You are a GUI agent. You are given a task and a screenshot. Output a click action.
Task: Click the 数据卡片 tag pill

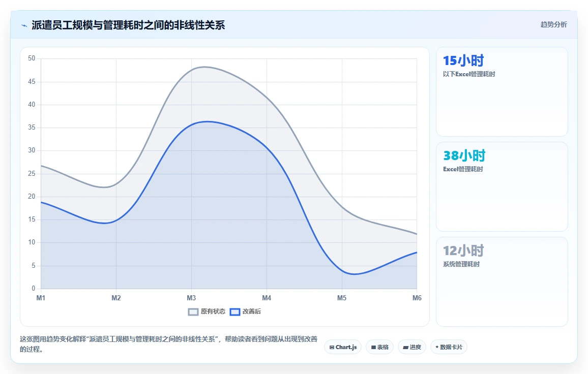(x=449, y=347)
